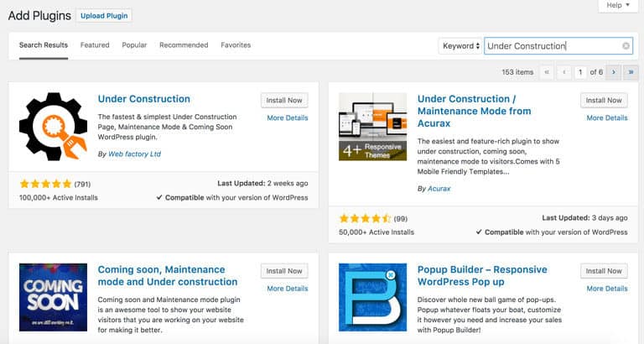Install the Under Construction plugin by Web factory
Viewport: 644px width, 344px height.
[x=284, y=101]
